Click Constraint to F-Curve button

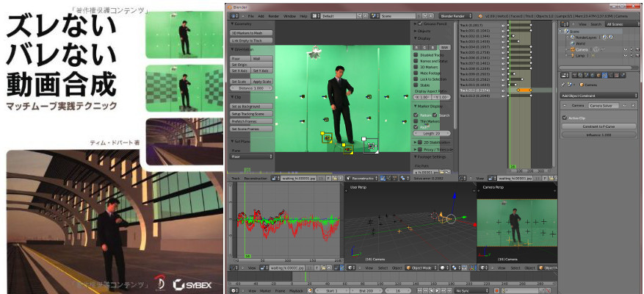[x=598, y=126]
